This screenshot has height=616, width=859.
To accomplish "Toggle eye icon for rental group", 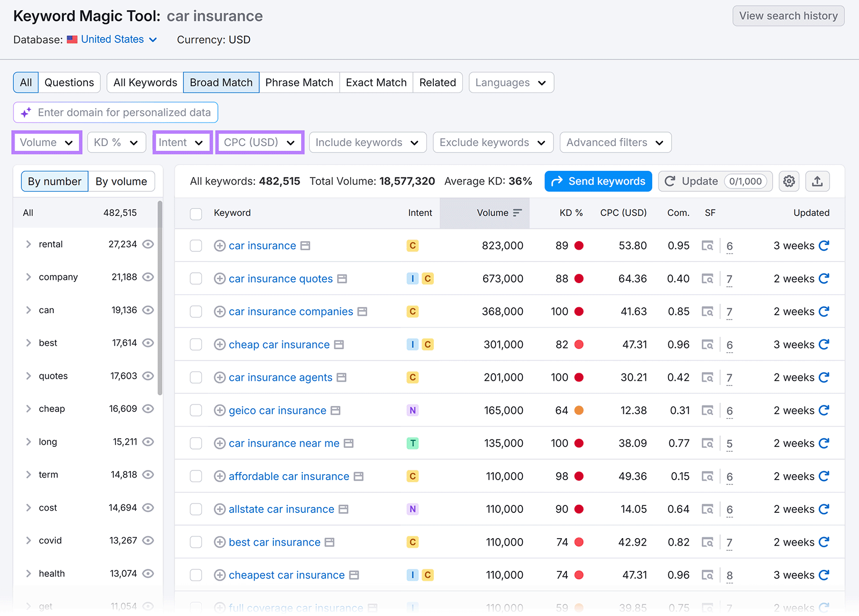I will [x=148, y=244].
